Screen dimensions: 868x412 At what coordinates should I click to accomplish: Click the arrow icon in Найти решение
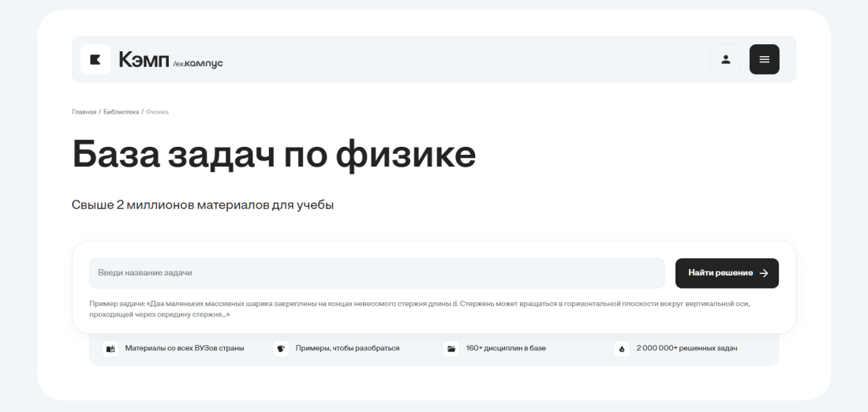[763, 273]
